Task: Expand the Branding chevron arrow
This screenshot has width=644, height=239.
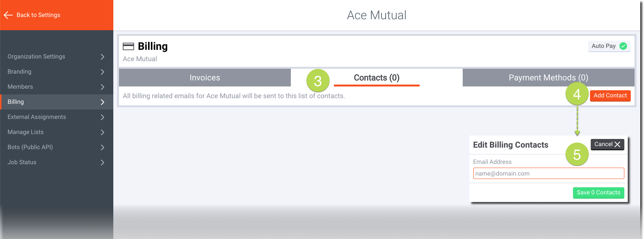Action: [x=102, y=72]
